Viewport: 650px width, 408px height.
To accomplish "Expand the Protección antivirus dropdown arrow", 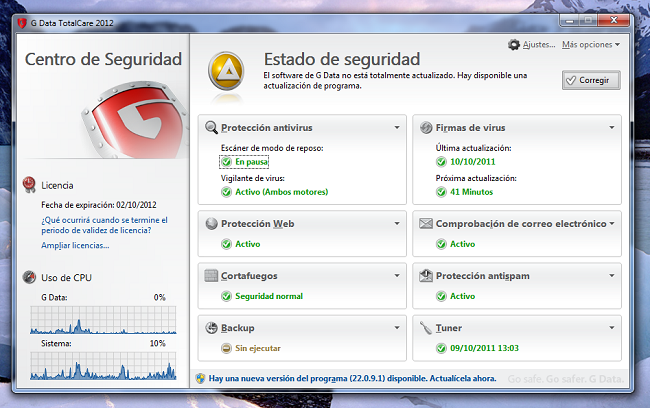I will point(397,127).
